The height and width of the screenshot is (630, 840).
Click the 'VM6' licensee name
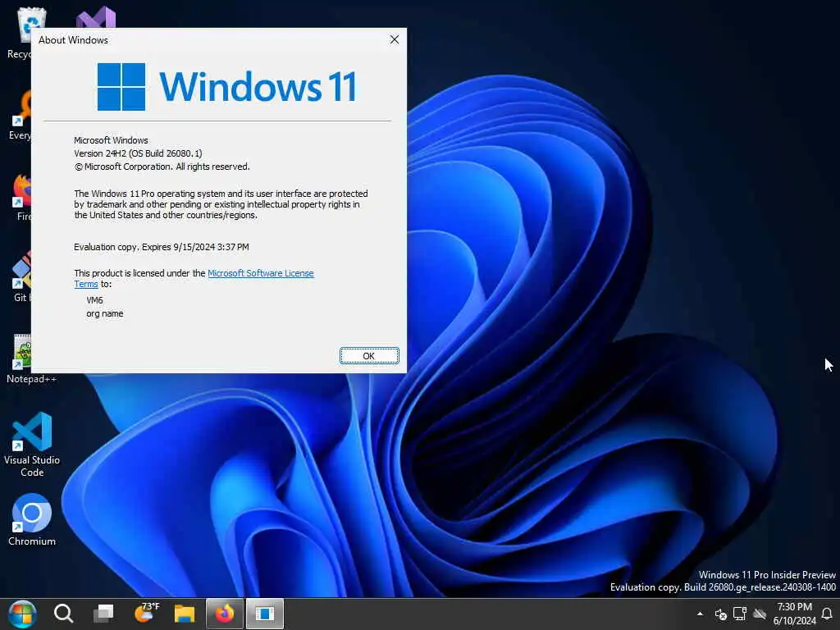[x=94, y=300]
